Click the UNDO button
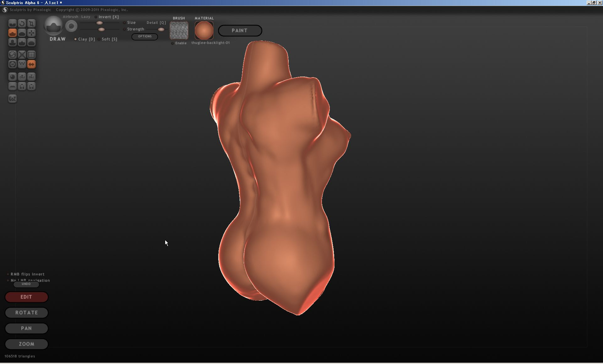 [26, 284]
